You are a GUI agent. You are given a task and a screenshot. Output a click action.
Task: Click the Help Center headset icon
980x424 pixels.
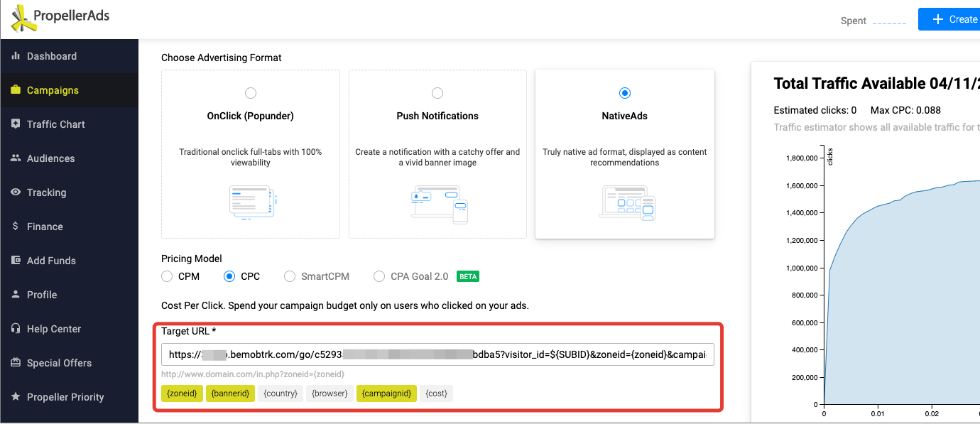click(x=16, y=329)
